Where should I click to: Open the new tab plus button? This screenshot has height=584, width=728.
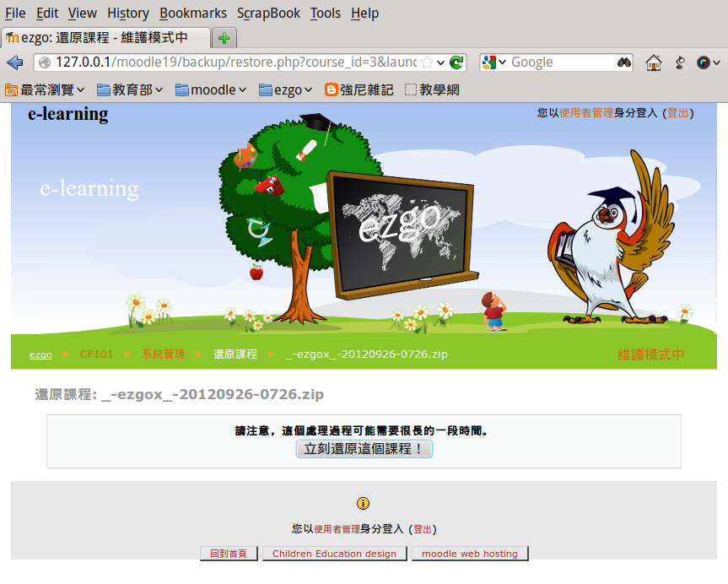224,38
